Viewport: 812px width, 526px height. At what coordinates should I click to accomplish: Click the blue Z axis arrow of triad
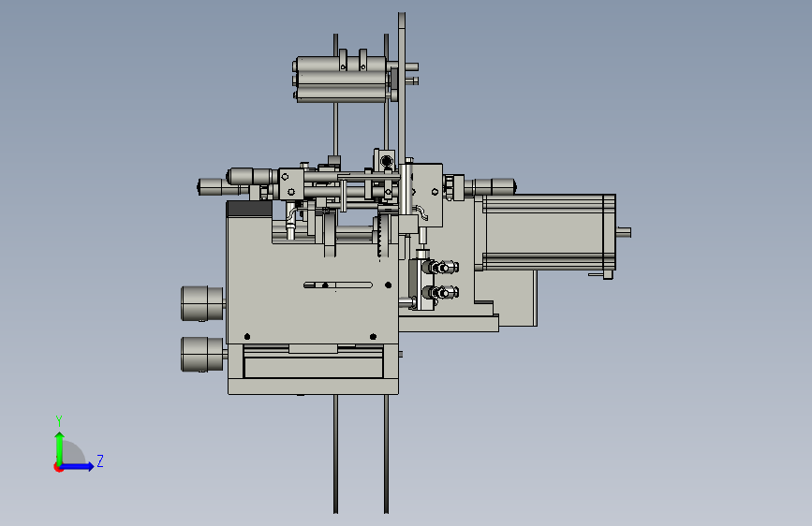[78, 466]
